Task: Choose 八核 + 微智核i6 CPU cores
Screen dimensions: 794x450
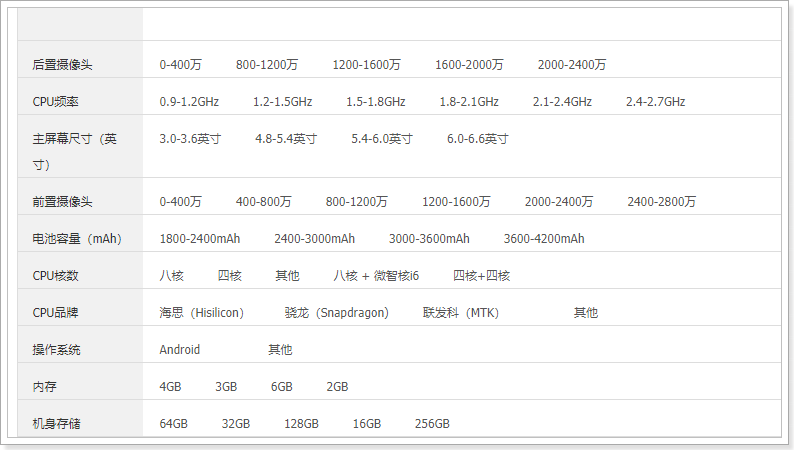Action: (376, 276)
